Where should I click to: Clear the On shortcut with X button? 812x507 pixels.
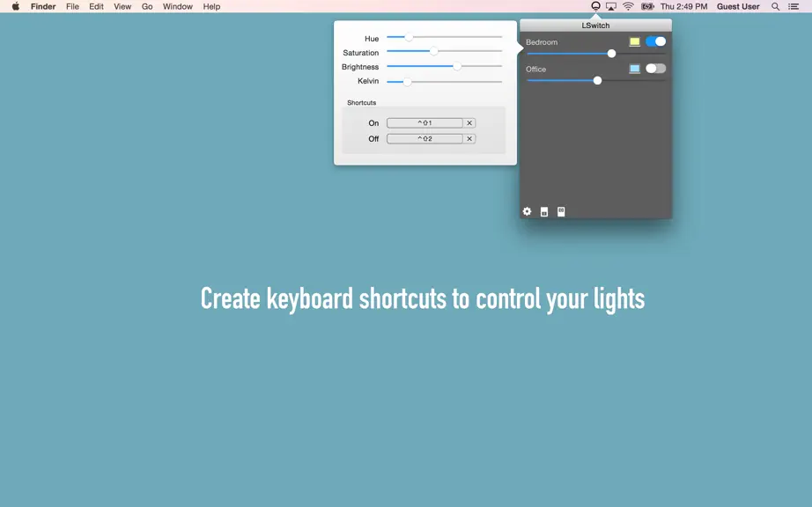coord(469,123)
